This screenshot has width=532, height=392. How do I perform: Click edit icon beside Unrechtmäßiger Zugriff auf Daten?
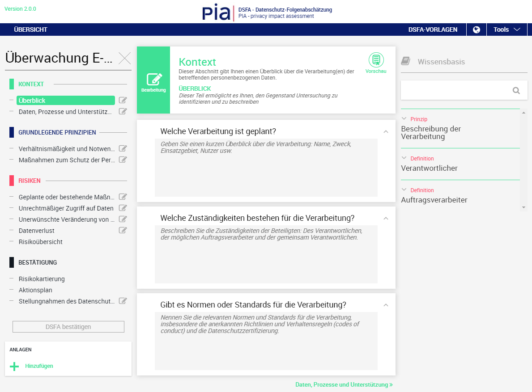123,208
